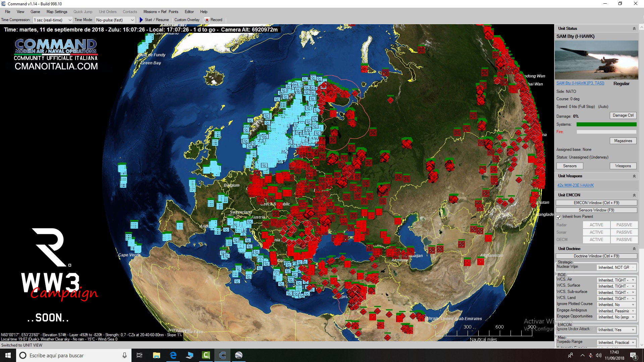Screen dimensions: 644x362
Task: Uncheck the Inherit from Parent checkbox
Action: (559, 217)
